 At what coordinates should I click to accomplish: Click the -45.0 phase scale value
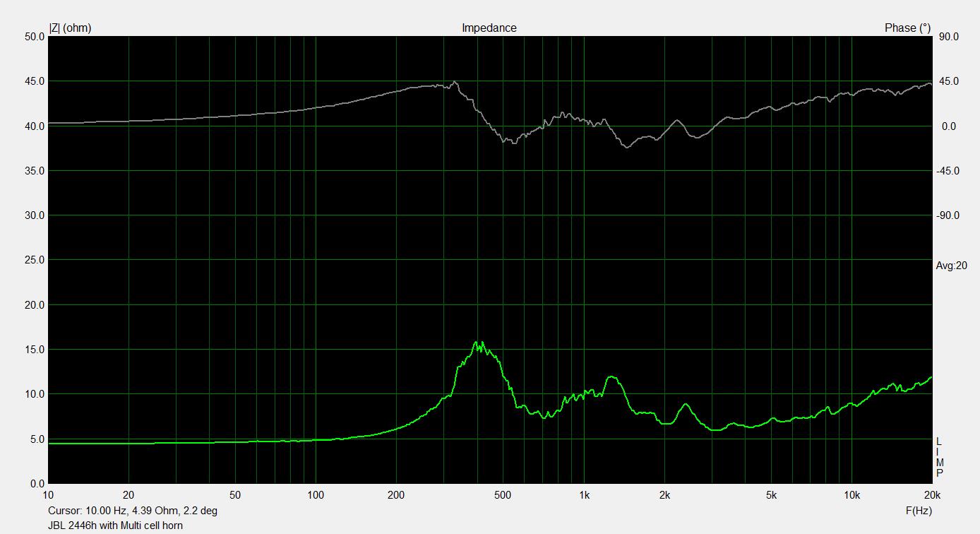(x=947, y=171)
